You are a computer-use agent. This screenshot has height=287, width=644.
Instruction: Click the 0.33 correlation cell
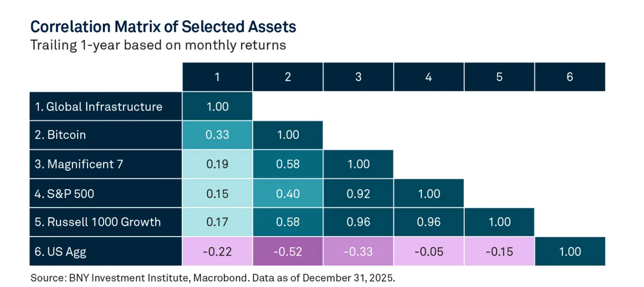coord(217,135)
